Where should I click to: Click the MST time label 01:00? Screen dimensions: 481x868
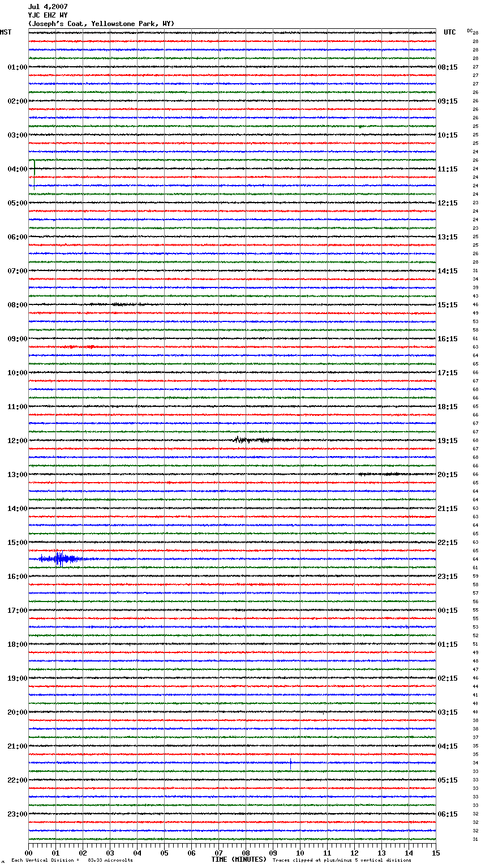[18, 67]
